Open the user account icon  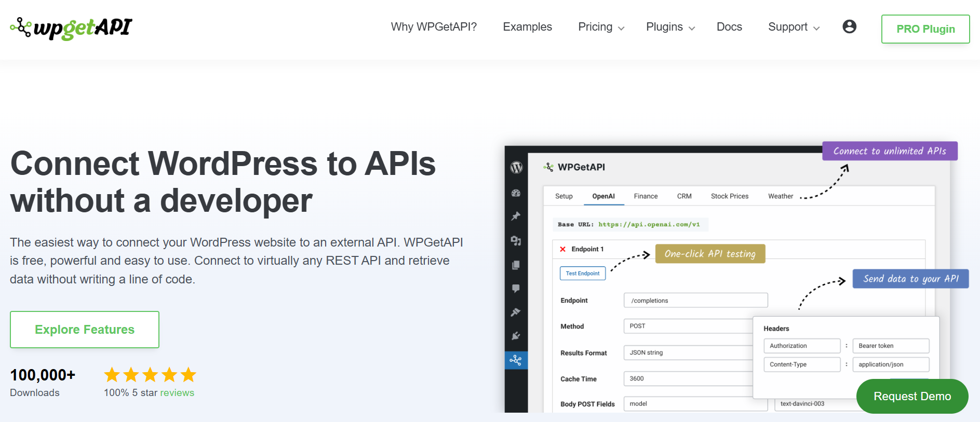click(849, 26)
